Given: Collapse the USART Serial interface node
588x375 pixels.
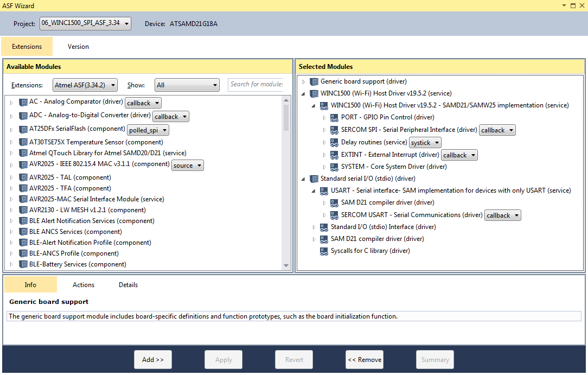Looking at the screenshot, I should 314,191.
